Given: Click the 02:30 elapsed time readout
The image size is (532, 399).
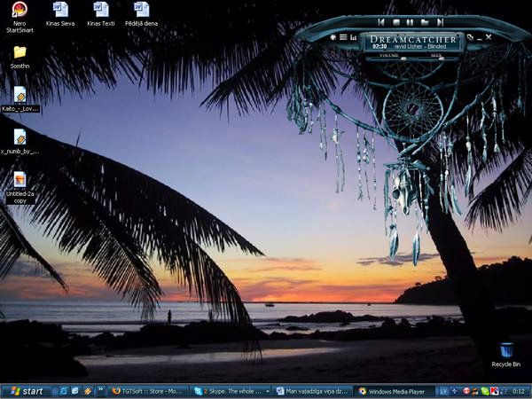Looking at the screenshot, I should [x=379, y=46].
